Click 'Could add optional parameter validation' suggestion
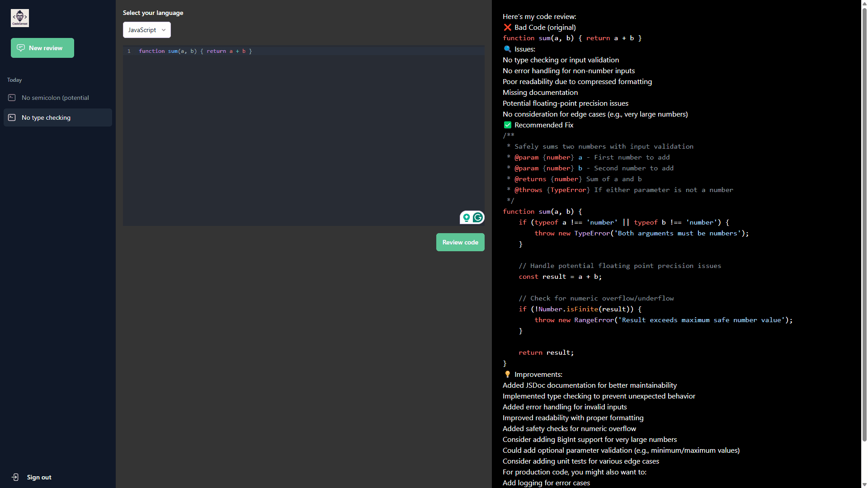Screen dimensions: 868x488 (x=621, y=450)
